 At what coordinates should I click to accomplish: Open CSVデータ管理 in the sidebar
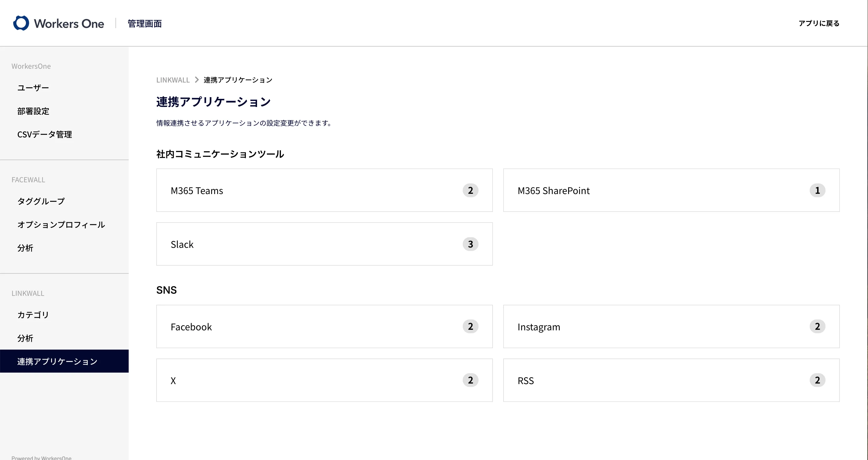point(45,134)
